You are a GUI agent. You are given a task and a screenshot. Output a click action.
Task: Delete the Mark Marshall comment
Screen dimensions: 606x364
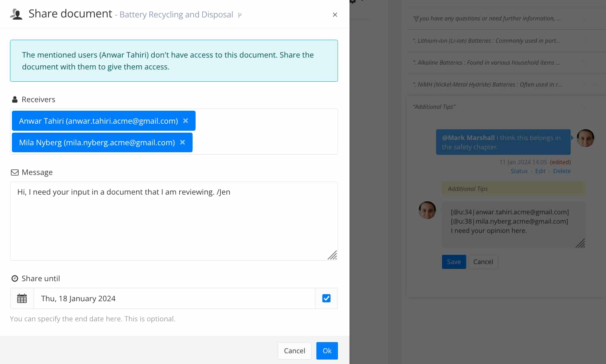561,171
